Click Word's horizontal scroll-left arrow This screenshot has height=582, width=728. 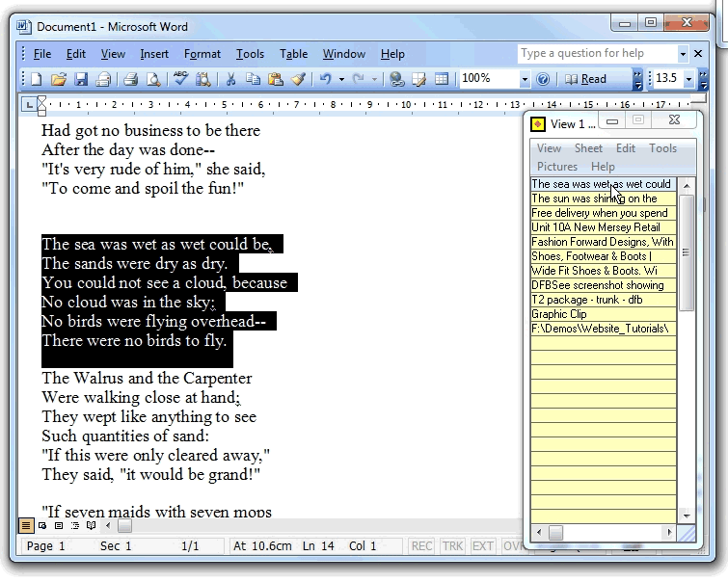108,526
